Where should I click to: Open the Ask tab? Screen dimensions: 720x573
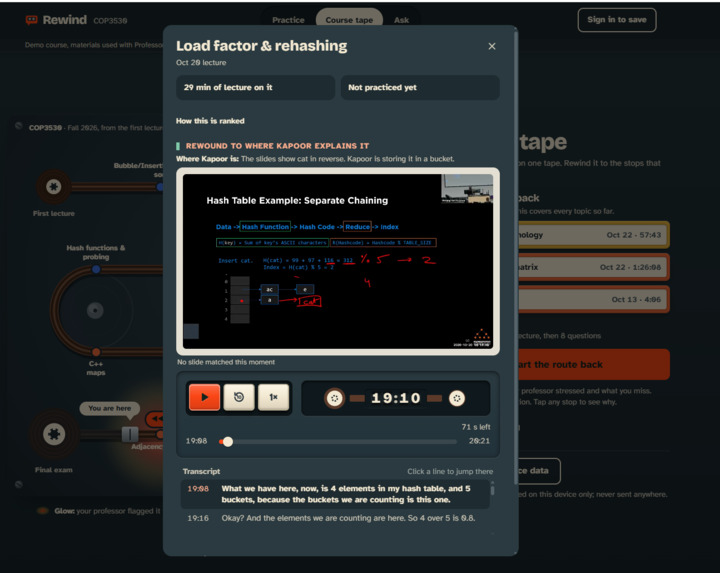[401, 20]
